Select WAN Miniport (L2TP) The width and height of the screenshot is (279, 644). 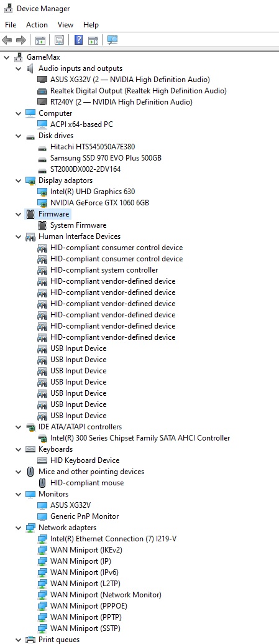[x=85, y=584]
